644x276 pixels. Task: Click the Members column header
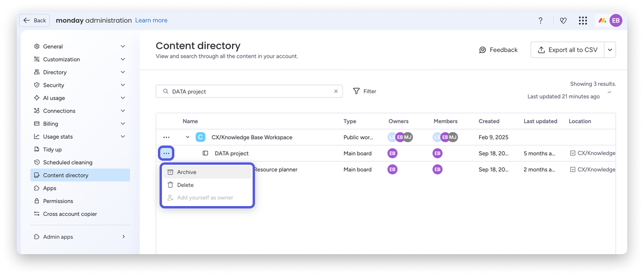coord(445,121)
